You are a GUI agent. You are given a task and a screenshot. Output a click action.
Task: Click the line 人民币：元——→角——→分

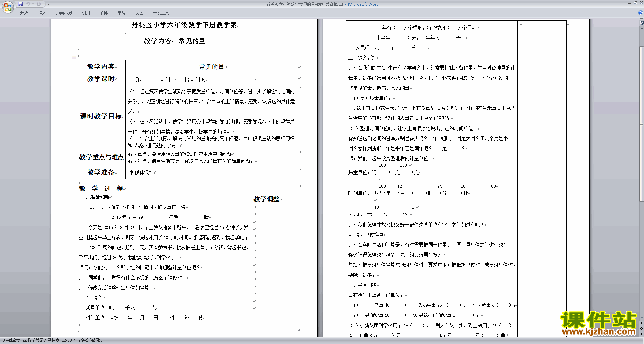[379, 214]
